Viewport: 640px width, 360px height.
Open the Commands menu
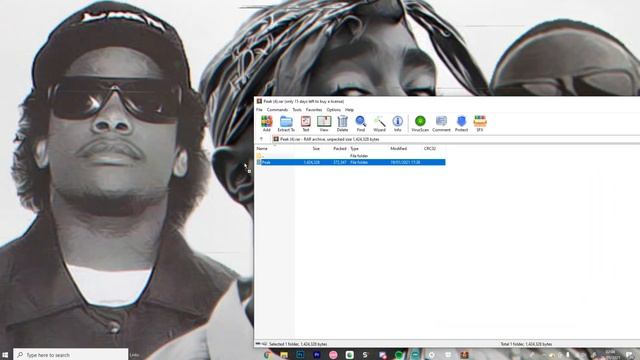coord(277,110)
